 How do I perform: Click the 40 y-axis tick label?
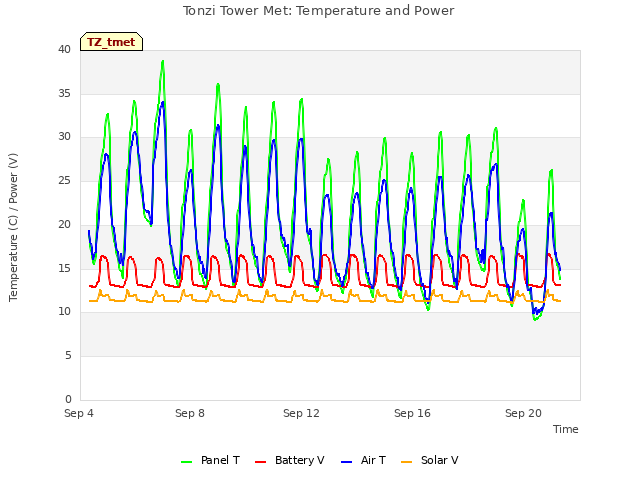(x=64, y=50)
